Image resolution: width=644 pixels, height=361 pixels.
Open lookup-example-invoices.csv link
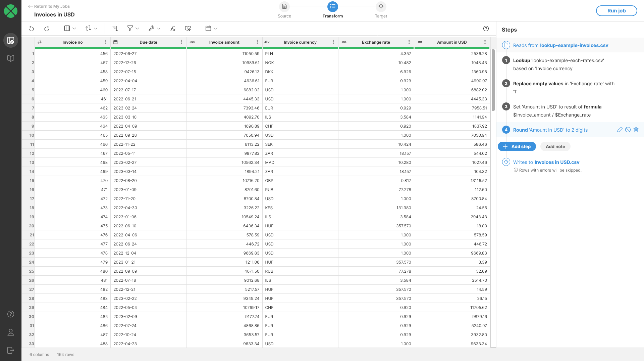[x=574, y=45]
